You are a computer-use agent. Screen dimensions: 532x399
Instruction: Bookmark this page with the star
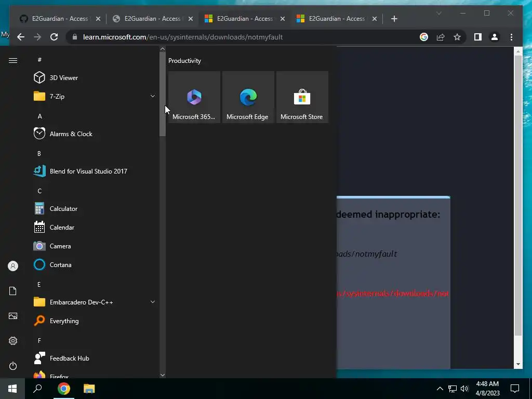(x=457, y=37)
